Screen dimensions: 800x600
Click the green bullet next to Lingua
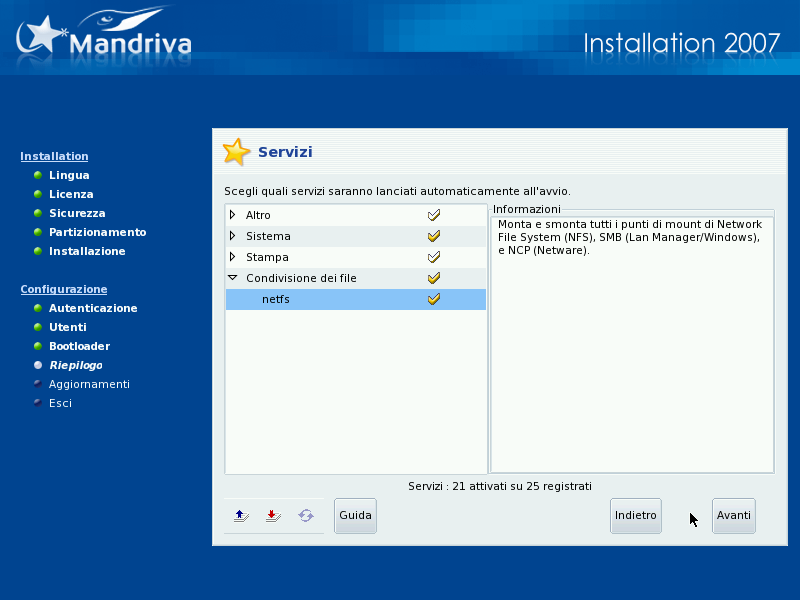37,175
